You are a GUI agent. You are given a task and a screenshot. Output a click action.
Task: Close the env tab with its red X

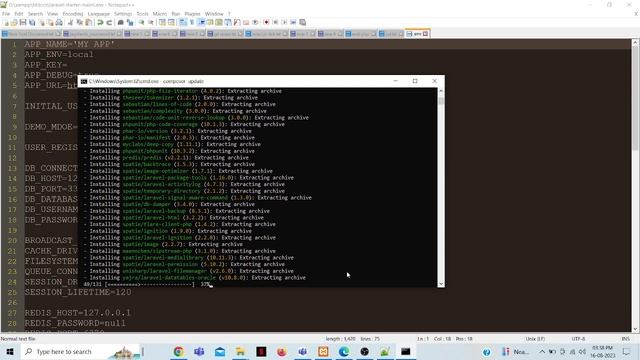tap(425, 34)
